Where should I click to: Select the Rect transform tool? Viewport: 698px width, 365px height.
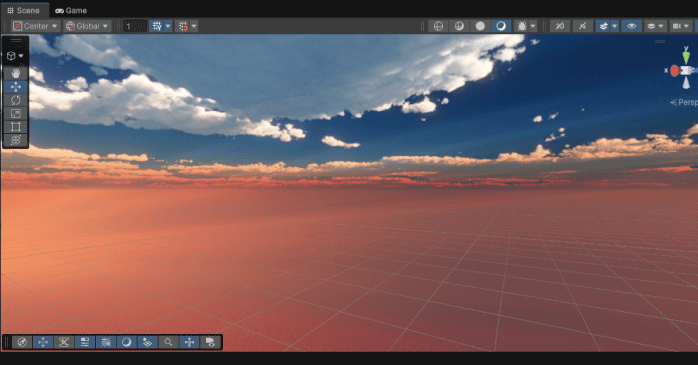tap(16, 126)
